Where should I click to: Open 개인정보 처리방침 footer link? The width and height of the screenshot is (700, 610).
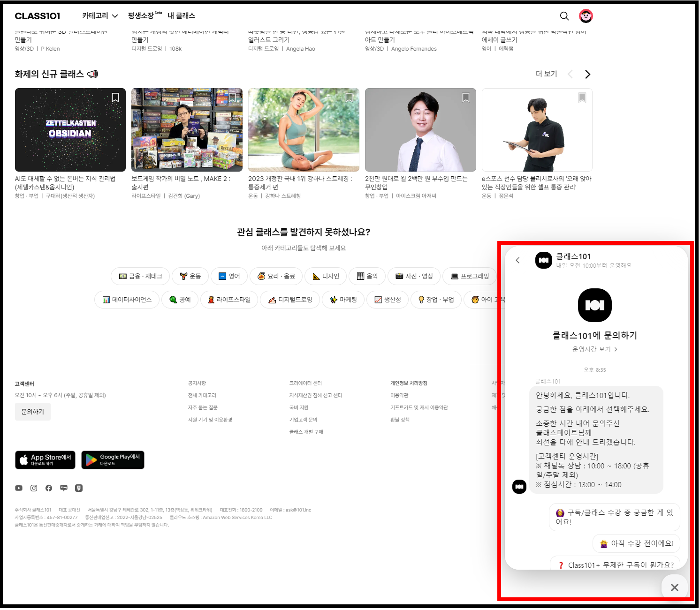(x=409, y=383)
